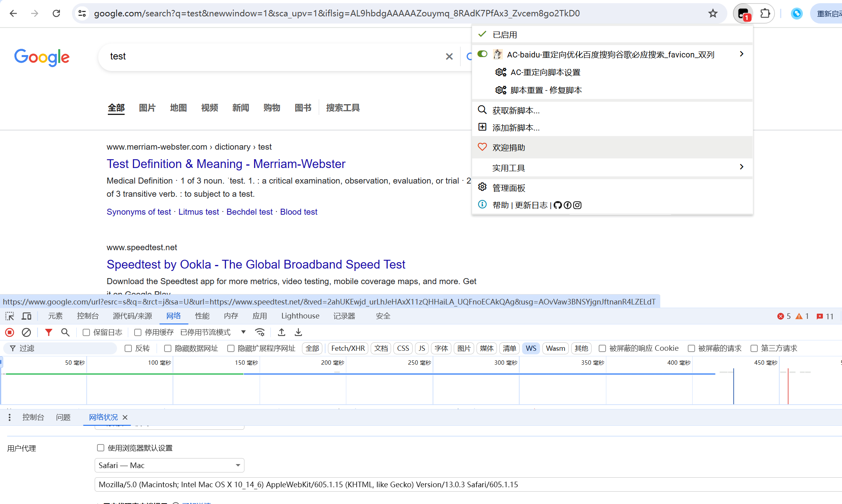Click the user agent string text field
Screen dimensions: 842x504
click(x=468, y=484)
